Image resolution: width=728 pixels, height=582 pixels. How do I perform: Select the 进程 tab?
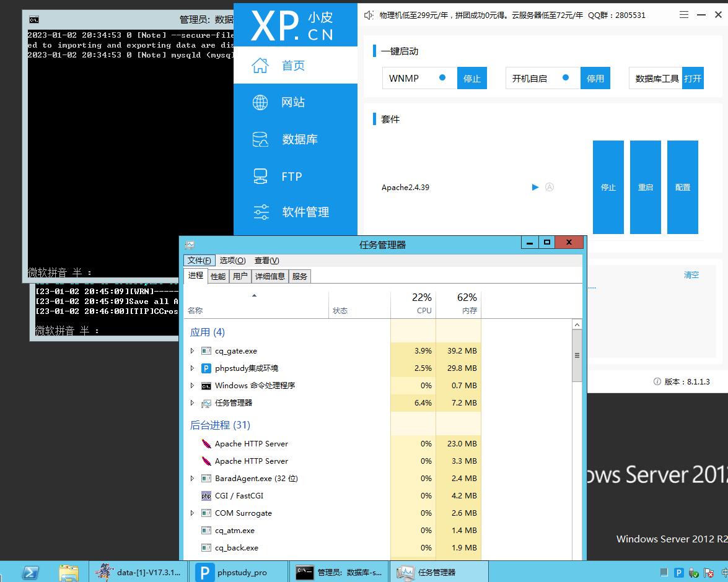195,276
